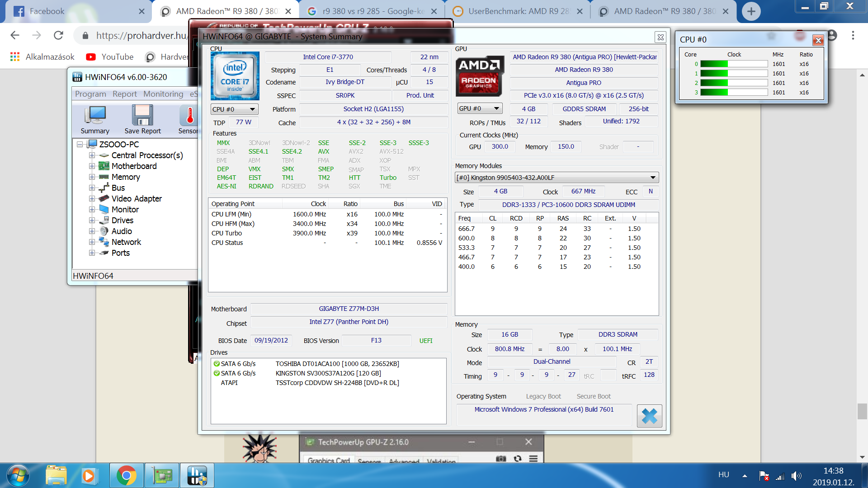Click the Core 0 clock bar
The height and width of the screenshot is (488, 868).
tap(734, 64)
